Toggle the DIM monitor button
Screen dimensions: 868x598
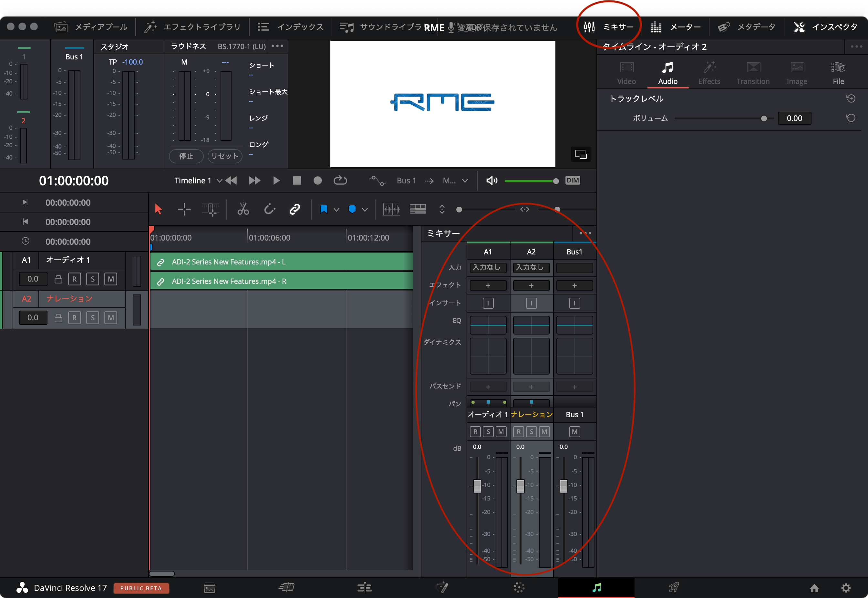[x=573, y=180]
